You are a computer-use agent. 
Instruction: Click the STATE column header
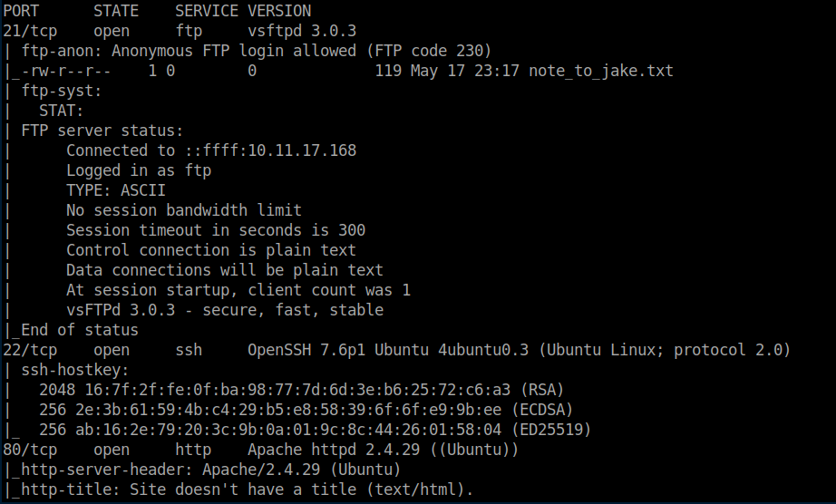click(x=116, y=11)
